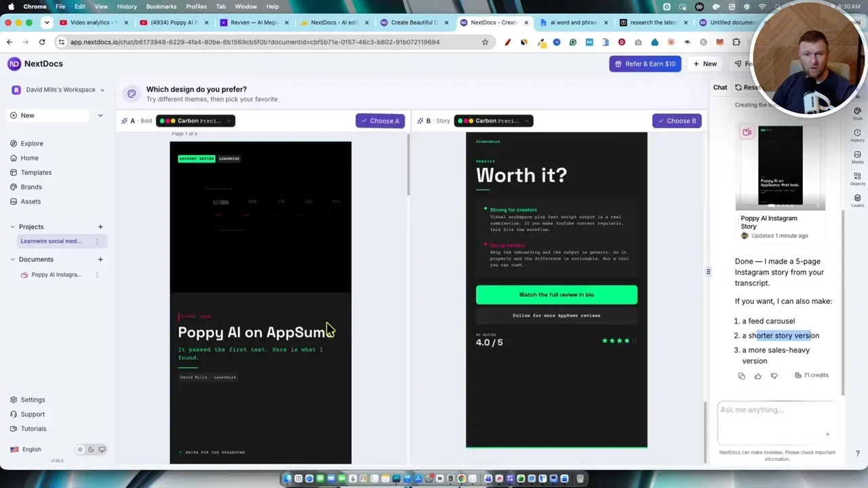868x488 pixels.
Task: Open the Style panel
Action: [x=857, y=113]
